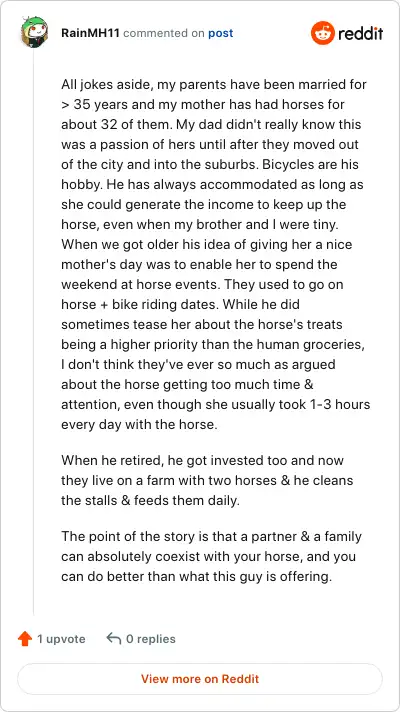Click the "View more on Reddit" button
This screenshot has height=712, width=400.
point(200,679)
